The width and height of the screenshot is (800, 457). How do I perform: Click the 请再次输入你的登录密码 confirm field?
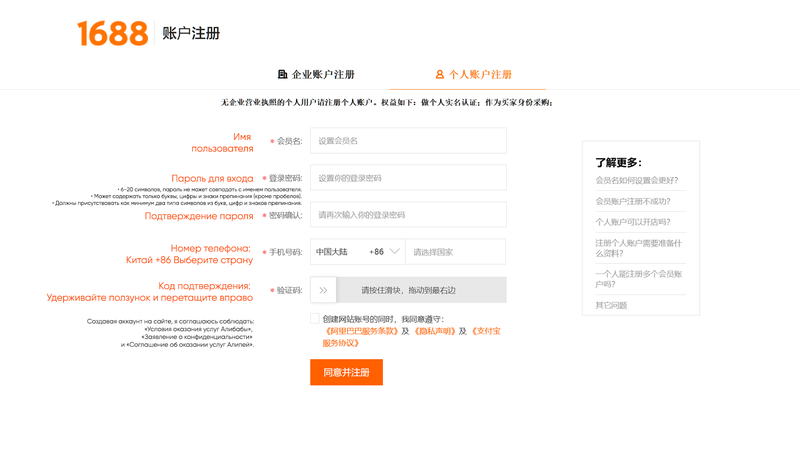click(x=408, y=215)
